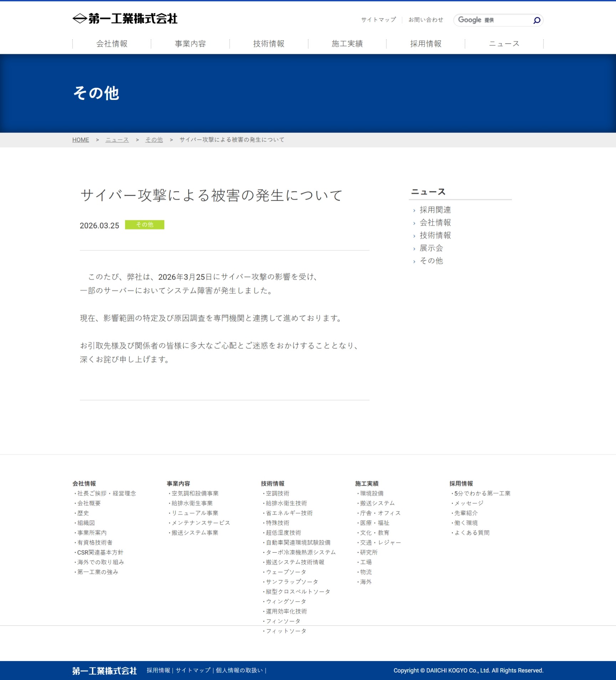Open the 会社情報 navigation menu

tap(112, 44)
